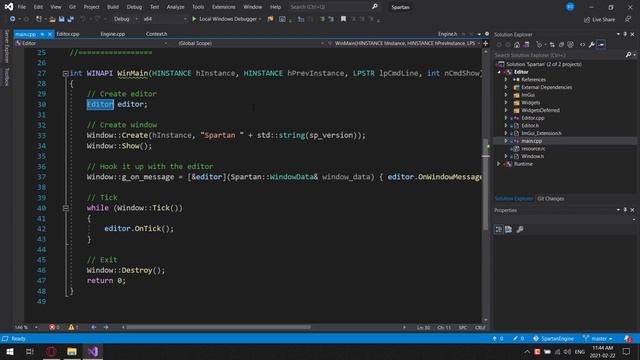Collapse the WinMain function at line 27

65,73
